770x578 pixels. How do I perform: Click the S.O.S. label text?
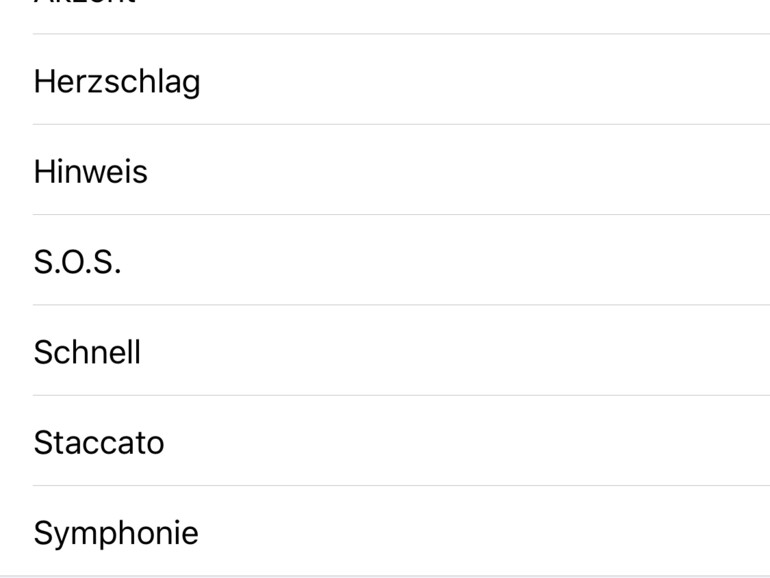pyautogui.click(x=77, y=261)
